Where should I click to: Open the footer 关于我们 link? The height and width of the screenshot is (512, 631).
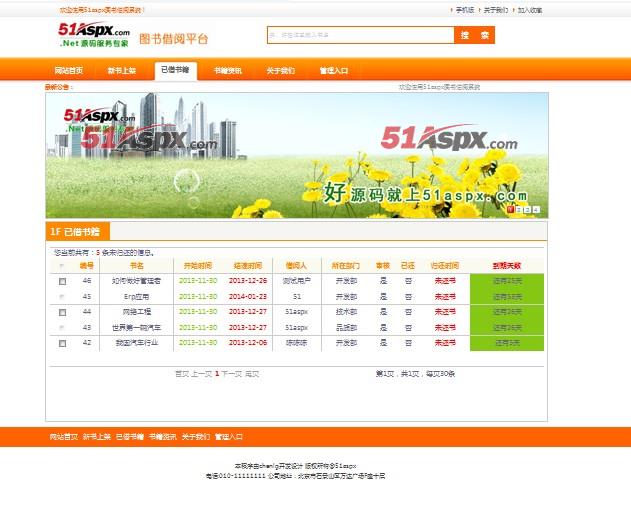click(196, 437)
